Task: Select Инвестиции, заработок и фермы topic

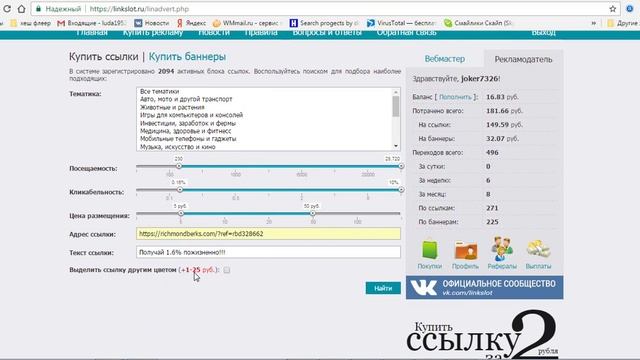Action: (x=188, y=123)
